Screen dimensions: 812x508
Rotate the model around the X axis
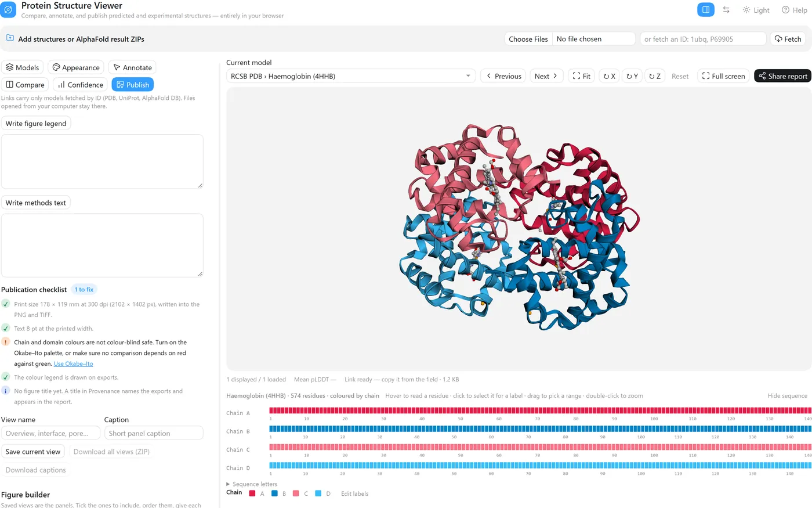click(x=609, y=76)
